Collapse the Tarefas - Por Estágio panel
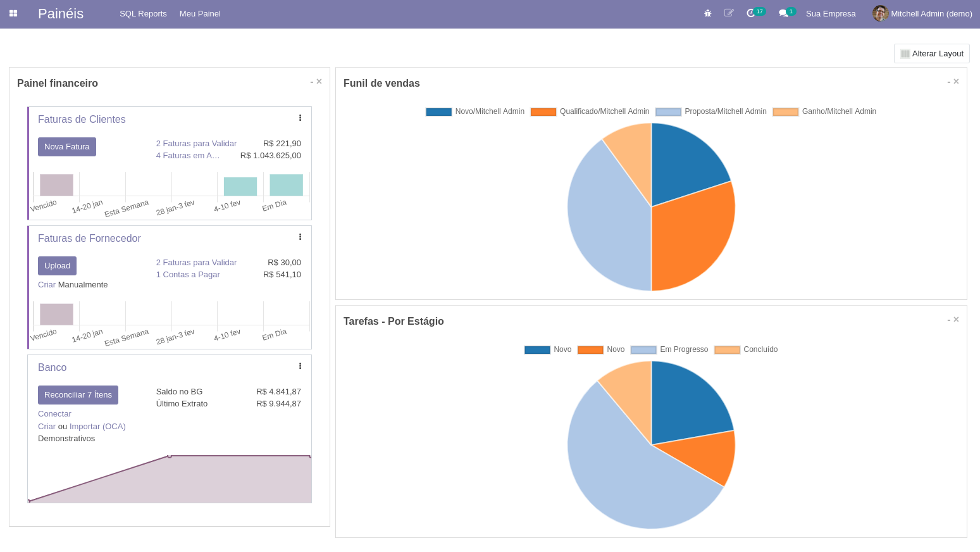The width and height of the screenshot is (980, 552). coord(948,320)
